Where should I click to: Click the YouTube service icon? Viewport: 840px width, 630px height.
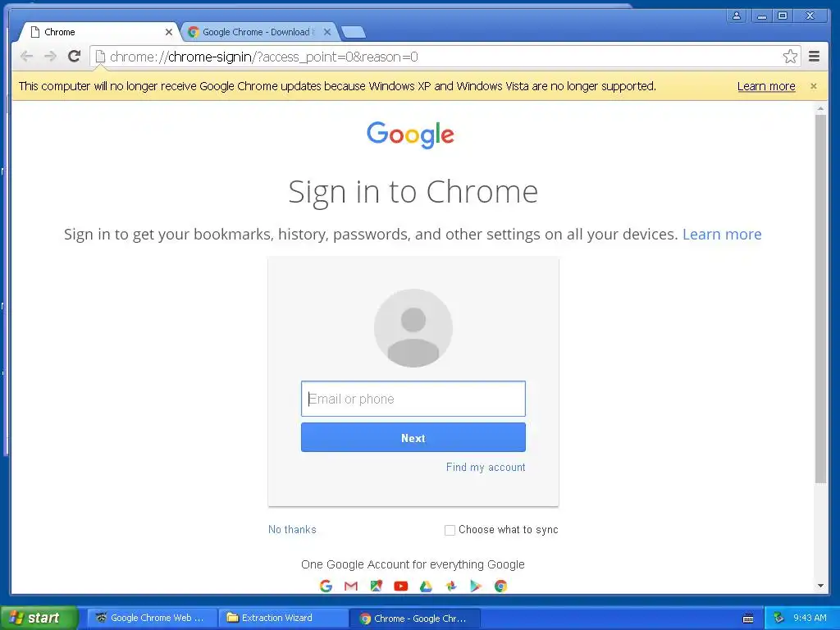click(x=400, y=586)
